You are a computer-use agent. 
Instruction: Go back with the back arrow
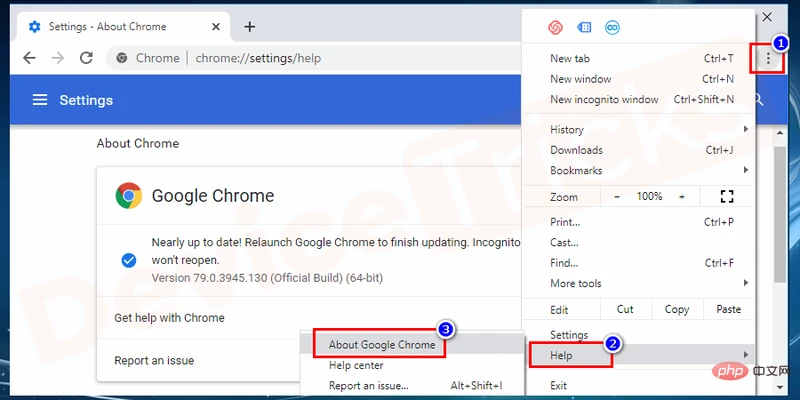[30, 58]
